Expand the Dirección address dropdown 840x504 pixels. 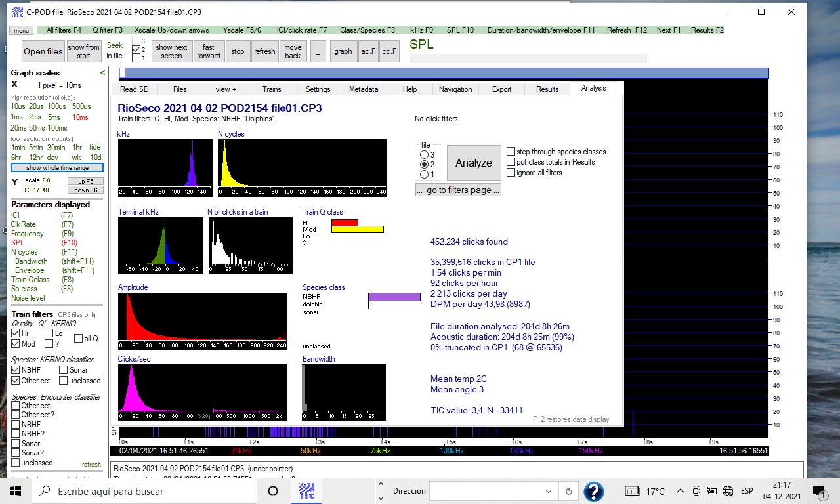tap(549, 491)
